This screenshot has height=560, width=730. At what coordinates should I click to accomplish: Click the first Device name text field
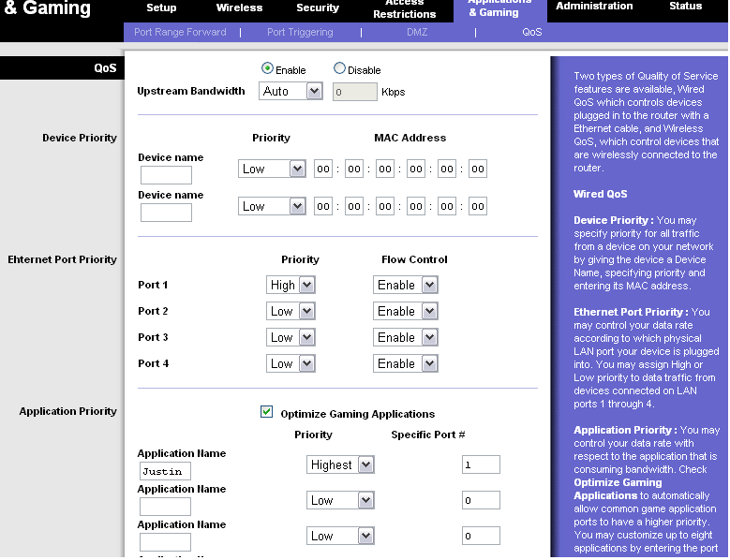point(166,175)
